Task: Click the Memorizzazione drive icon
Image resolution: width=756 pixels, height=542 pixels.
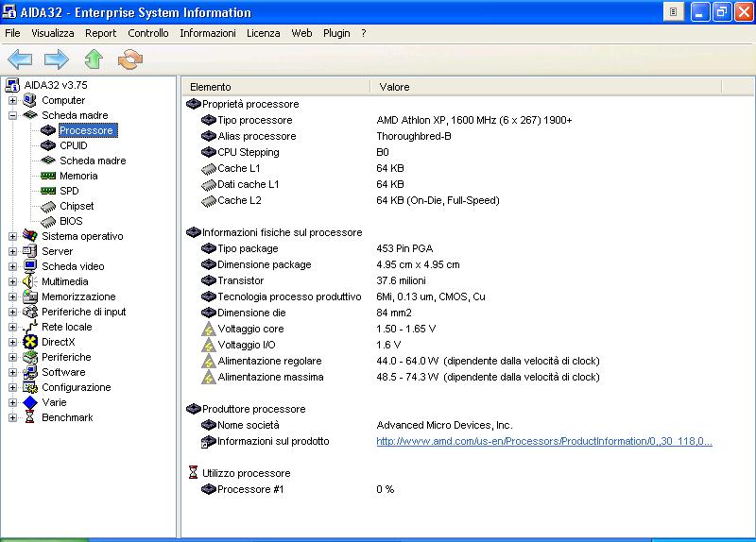Action: pyautogui.click(x=30, y=296)
